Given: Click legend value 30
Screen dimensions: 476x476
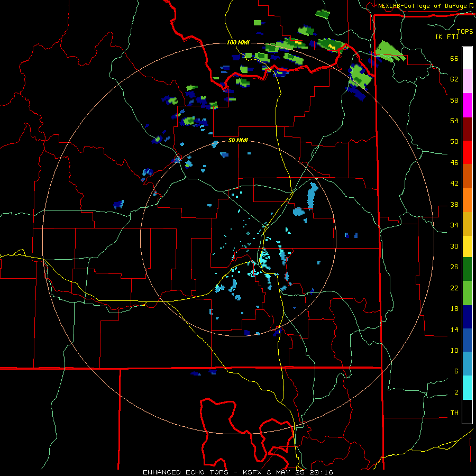Looking at the screenshot, I should 454,246.
